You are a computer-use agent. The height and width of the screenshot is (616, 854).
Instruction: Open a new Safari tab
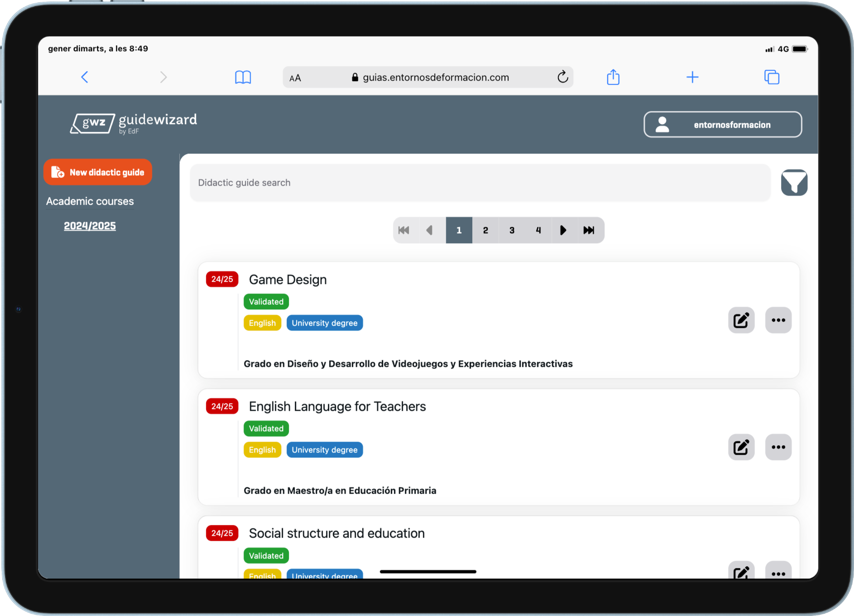point(692,77)
